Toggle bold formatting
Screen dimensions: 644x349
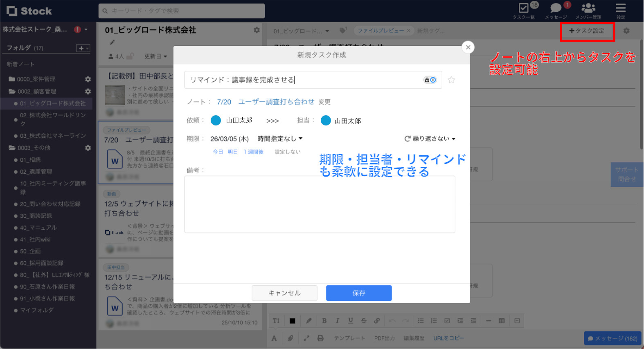[x=324, y=321]
